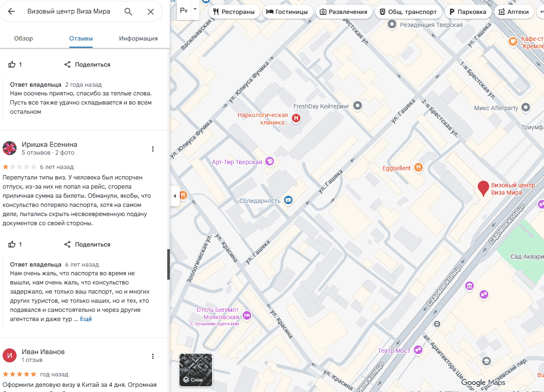This screenshot has height=392, width=544.
Task: Share Иришка Есенина's review via Поделиться
Action: (x=87, y=244)
